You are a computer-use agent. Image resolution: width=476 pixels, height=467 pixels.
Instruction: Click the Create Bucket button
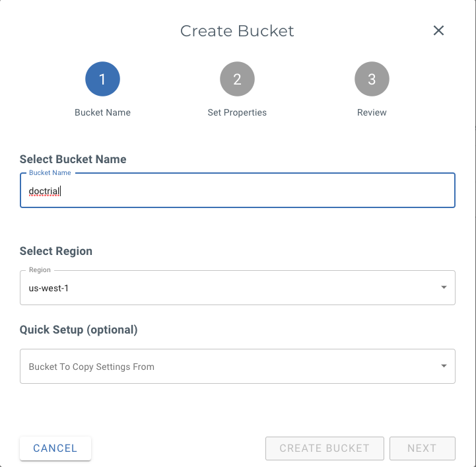click(324, 448)
